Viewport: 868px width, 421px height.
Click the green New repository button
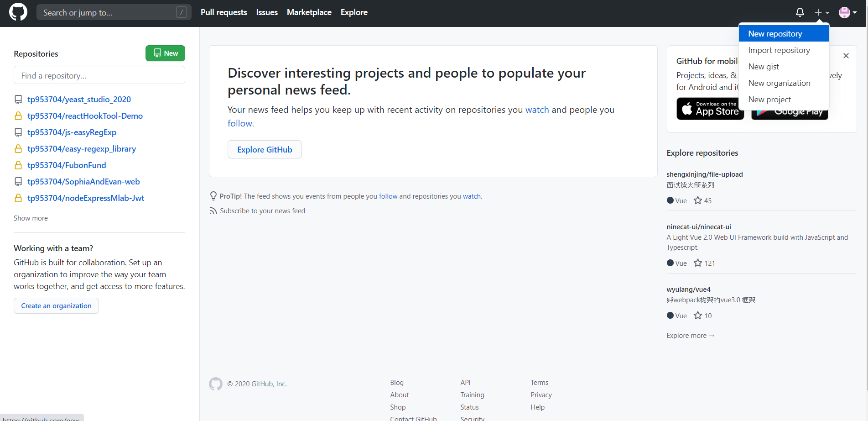(165, 53)
